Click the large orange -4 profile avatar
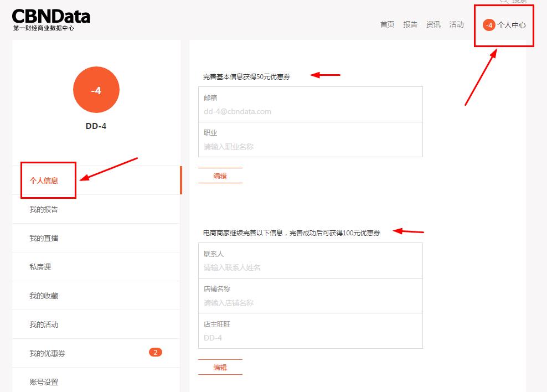This screenshot has width=547, height=392. click(x=96, y=90)
